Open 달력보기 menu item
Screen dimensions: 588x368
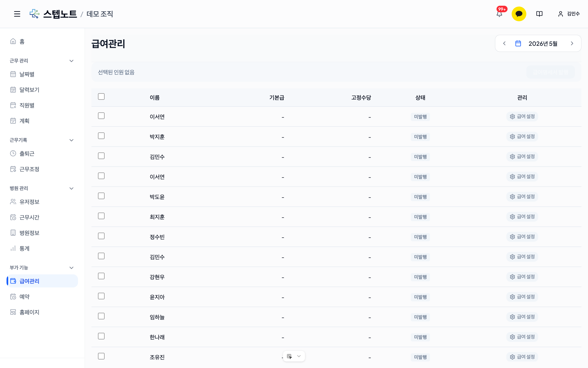(42, 90)
